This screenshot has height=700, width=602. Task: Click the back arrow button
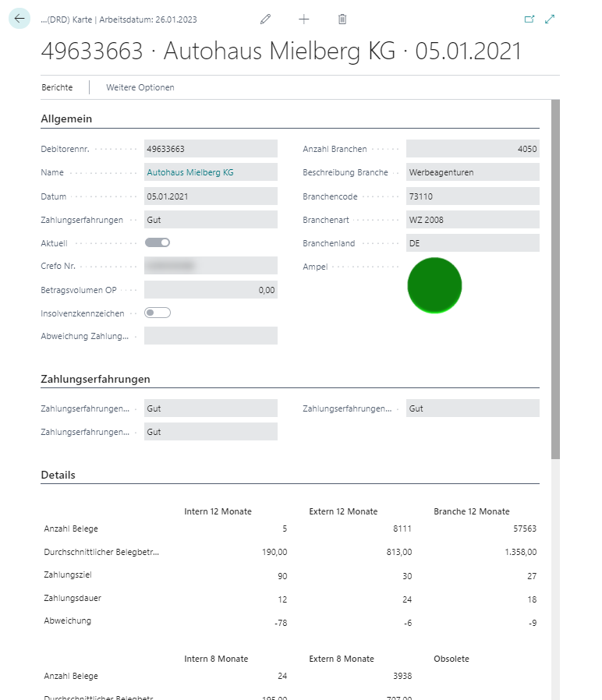click(19, 19)
